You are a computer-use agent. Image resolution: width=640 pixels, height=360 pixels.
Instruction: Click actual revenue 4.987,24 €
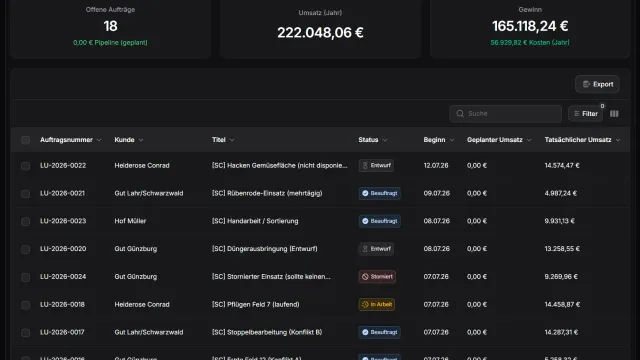560,193
